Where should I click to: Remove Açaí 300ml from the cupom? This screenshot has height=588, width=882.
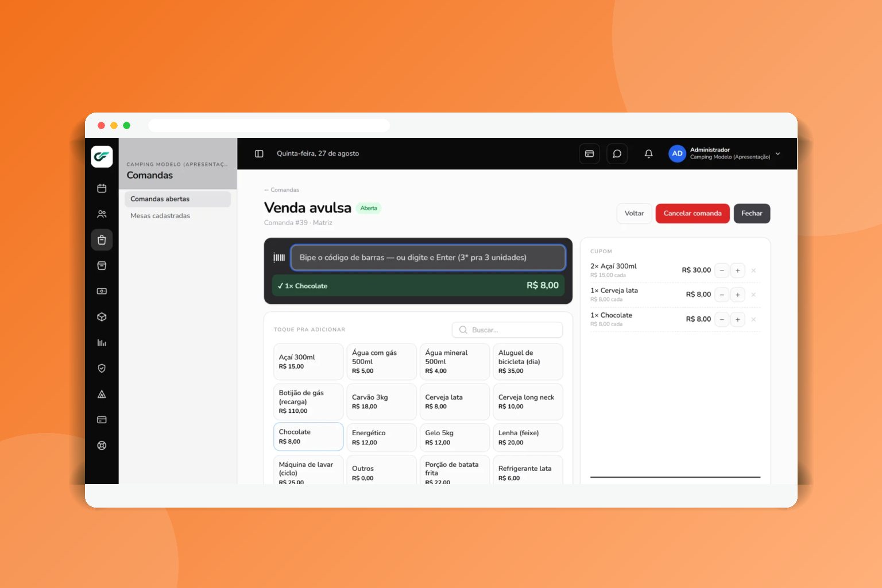coord(753,270)
